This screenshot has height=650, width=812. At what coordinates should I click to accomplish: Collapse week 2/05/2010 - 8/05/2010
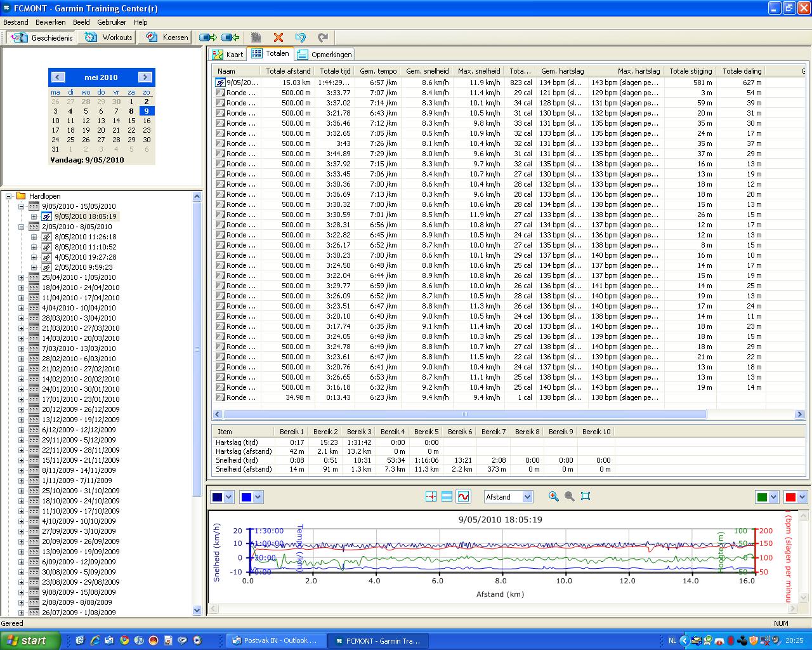[21, 227]
